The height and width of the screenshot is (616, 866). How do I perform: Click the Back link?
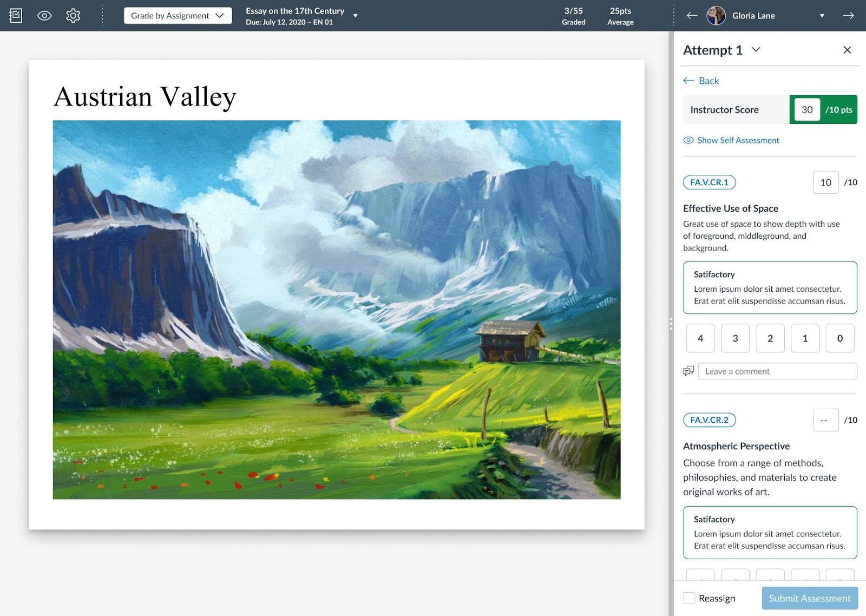pos(701,81)
